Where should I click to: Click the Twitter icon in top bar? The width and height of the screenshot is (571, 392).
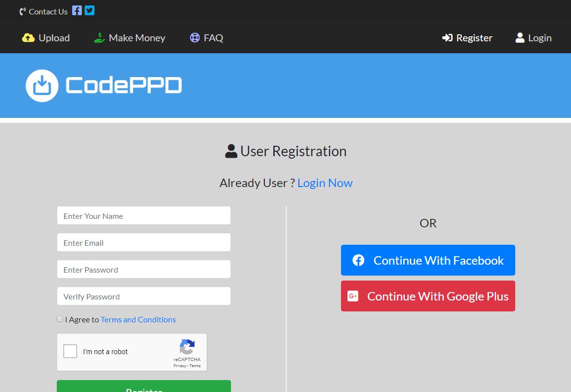click(x=90, y=10)
